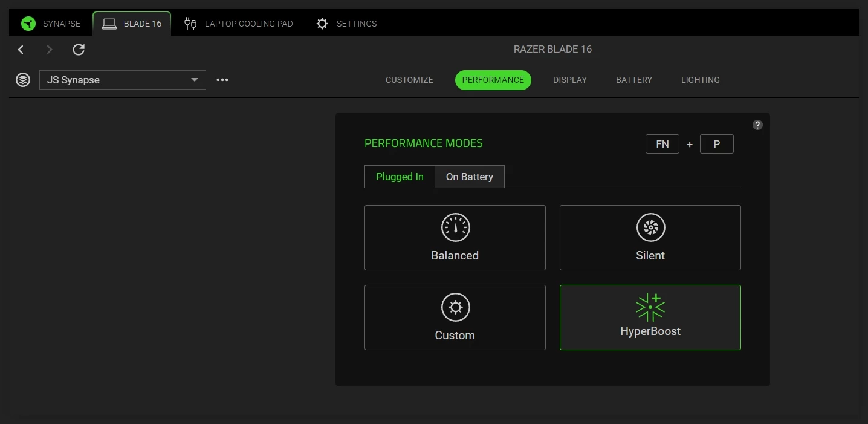The width and height of the screenshot is (868, 424).
Task: Click the Laptop Cooling Pad fan icon
Action: (x=190, y=24)
